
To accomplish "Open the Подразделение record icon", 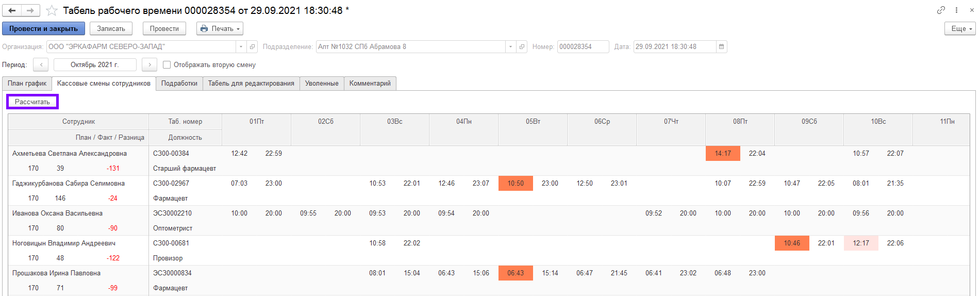I will click(522, 47).
